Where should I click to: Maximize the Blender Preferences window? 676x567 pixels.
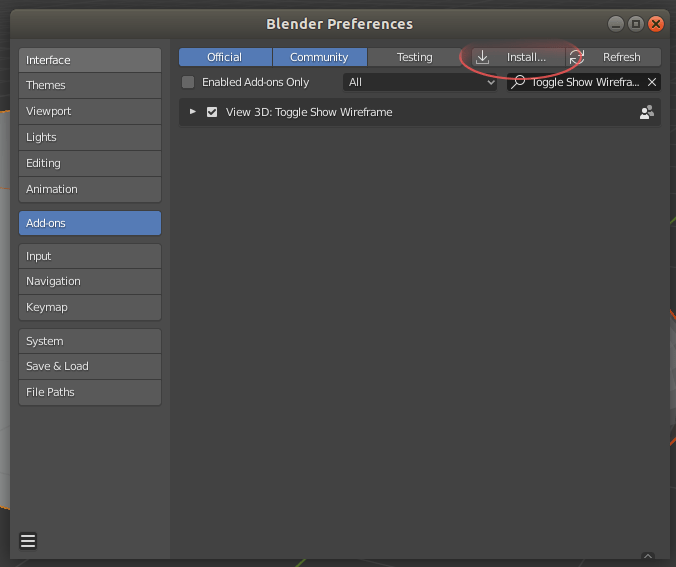[636, 24]
